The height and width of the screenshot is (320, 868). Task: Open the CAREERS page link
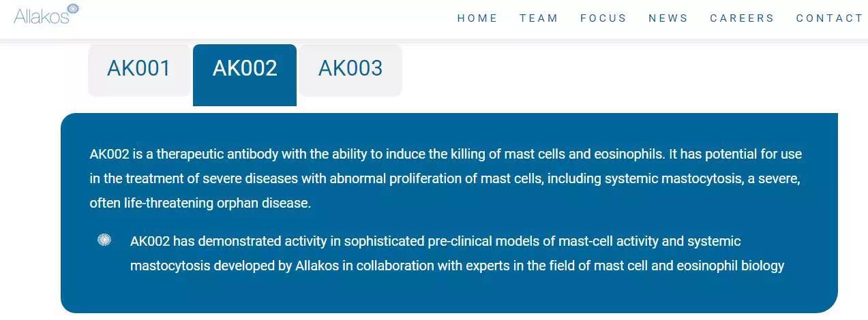point(742,18)
